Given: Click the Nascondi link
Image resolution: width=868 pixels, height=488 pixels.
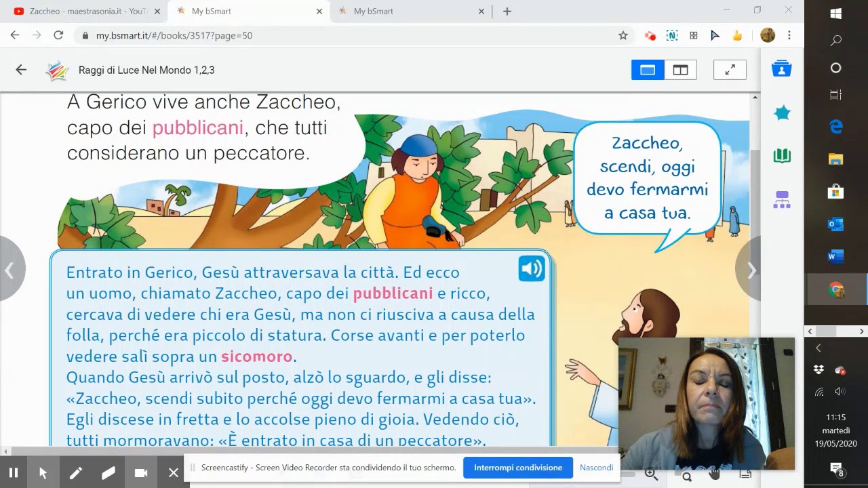Looking at the screenshot, I should [x=596, y=468].
